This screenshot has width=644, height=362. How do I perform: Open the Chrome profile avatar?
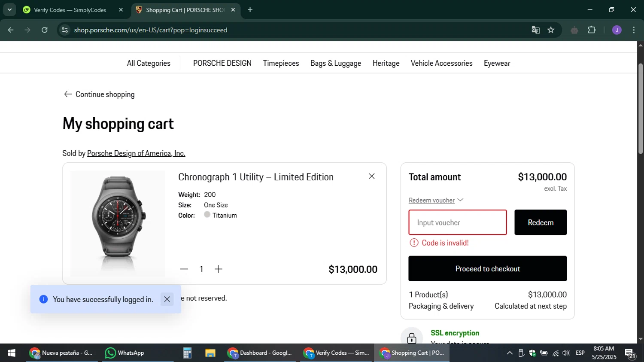click(617, 30)
